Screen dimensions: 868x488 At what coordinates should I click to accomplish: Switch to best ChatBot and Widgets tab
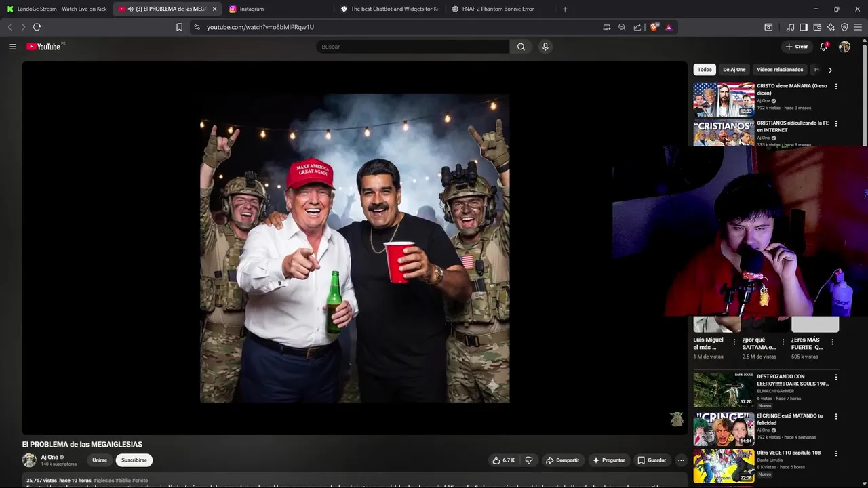pyautogui.click(x=389, y=9)
